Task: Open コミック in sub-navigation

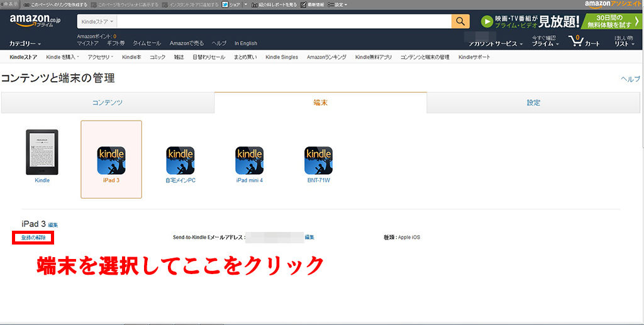Action: 158,57
